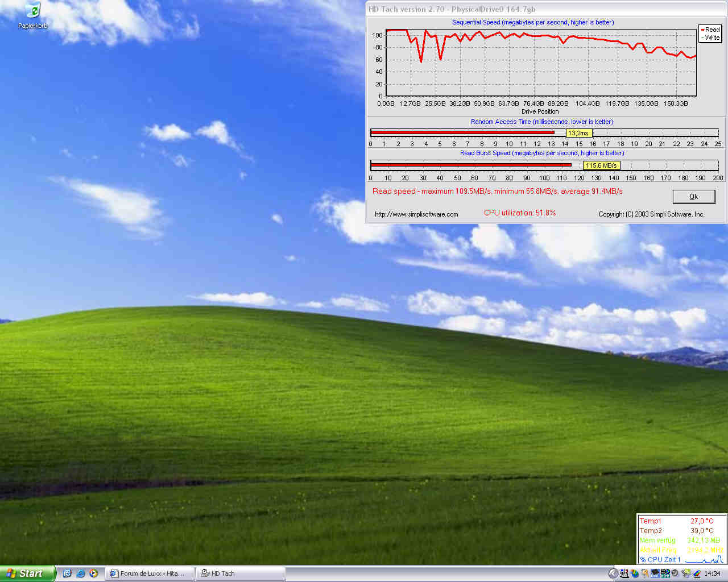This screenshot has height=582, width=728.
Task: Click the keys tray icon
Action: pyautogui.click(x=645, y=573)
